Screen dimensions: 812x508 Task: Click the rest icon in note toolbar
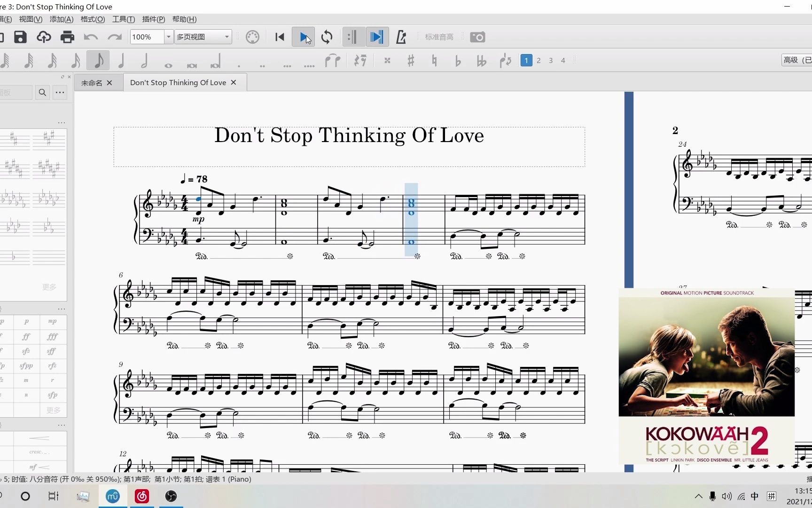[360, 61]
